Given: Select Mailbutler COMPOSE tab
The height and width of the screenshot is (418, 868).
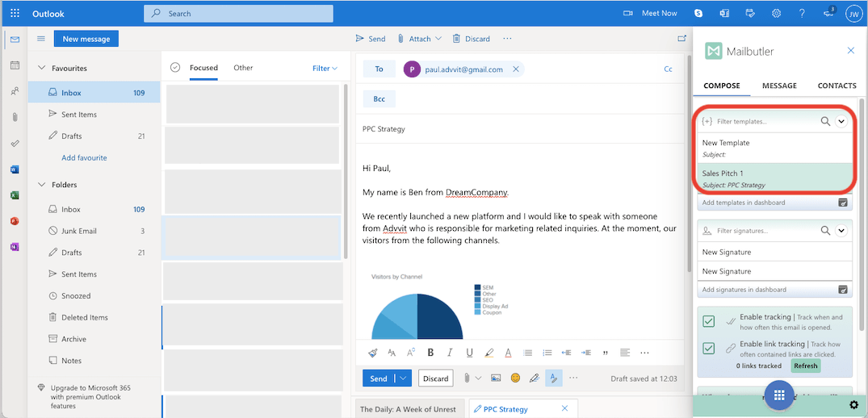Looking at the screenshot, I should tap(722, 86).
